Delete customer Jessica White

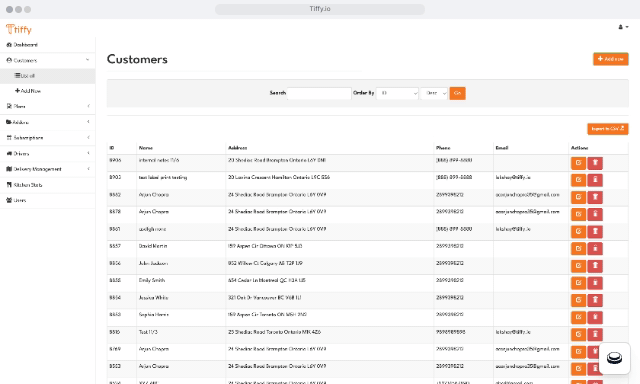595,300
